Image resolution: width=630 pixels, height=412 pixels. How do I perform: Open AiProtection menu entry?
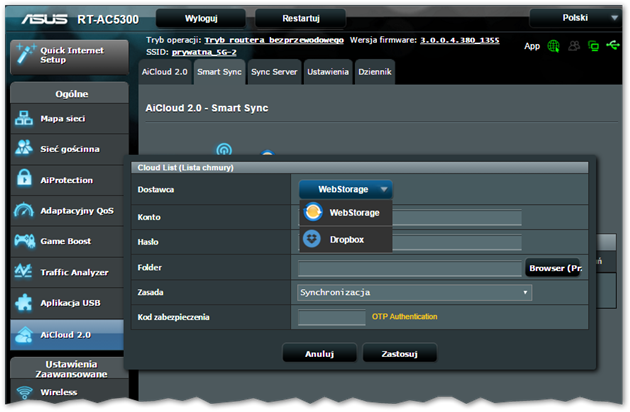(69, 180)
